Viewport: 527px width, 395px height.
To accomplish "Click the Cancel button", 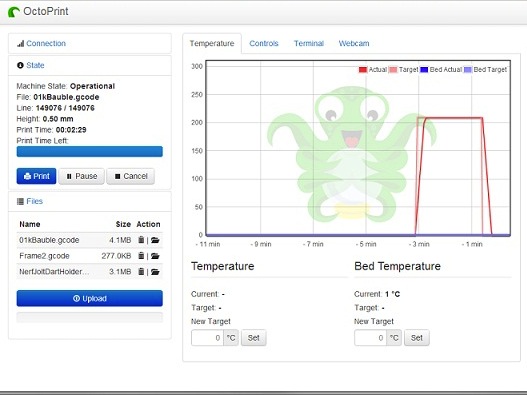I will tap(131, 176).
